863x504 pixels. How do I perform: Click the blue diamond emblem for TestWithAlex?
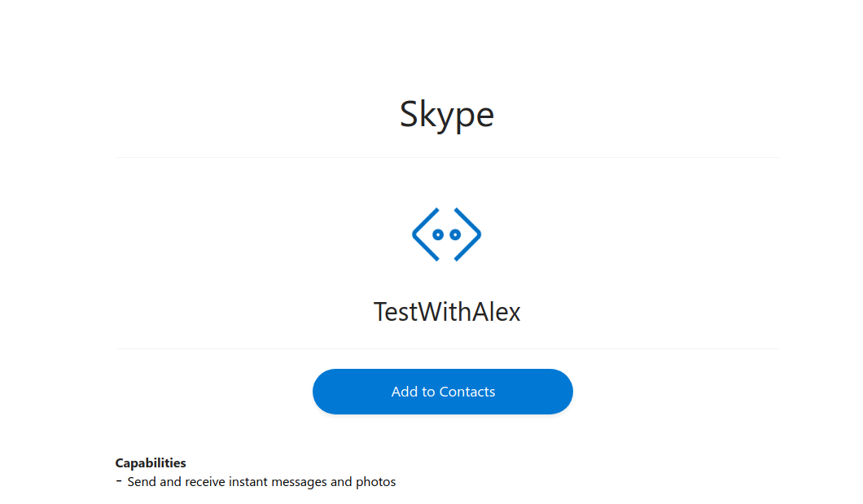[446, 234]
